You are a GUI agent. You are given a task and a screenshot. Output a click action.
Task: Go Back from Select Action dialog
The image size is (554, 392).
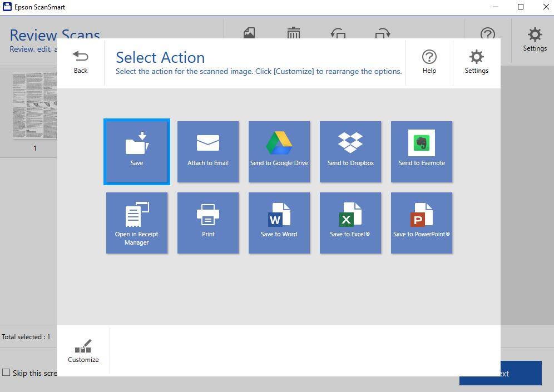coord(81,62)
